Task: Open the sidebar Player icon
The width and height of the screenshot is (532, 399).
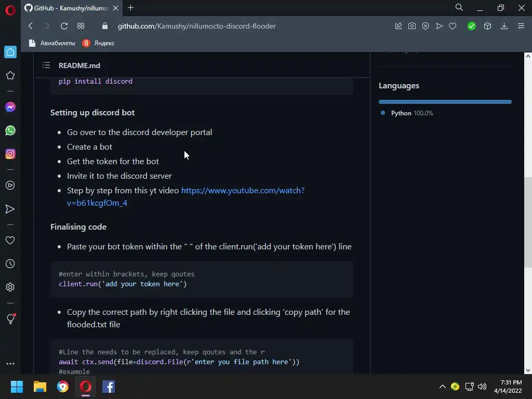Action: tap(10, 185)
